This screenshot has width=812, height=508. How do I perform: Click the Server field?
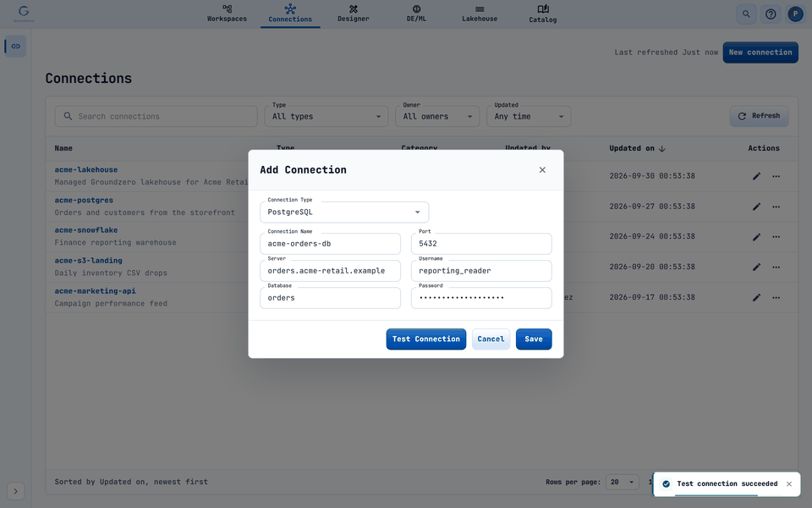(x=331, y=271)
